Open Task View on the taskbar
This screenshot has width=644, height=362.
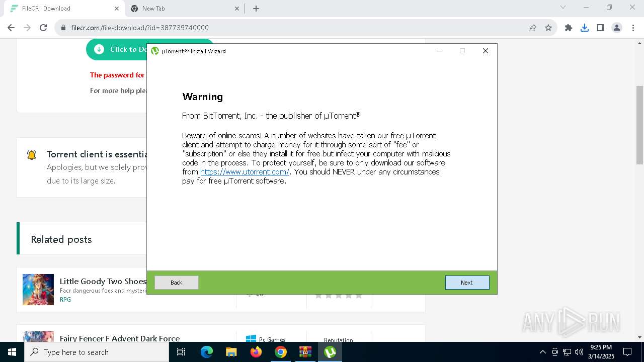pyautogui.click(x=181, y=352)
